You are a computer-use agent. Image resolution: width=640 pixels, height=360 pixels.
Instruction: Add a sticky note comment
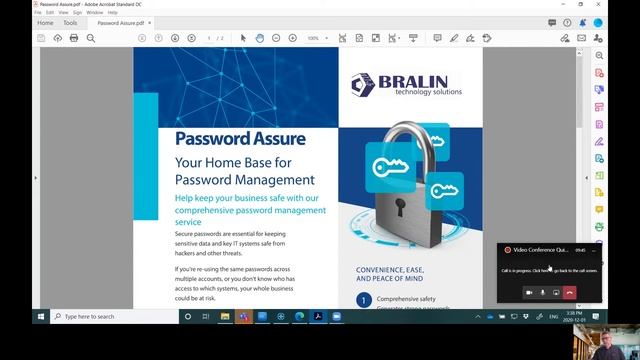(437, 38)
